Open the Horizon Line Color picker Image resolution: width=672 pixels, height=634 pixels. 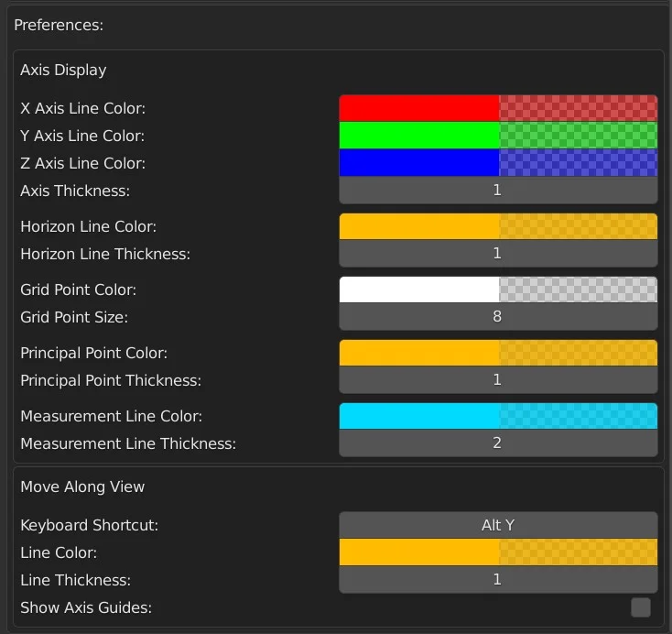point(498,226)
